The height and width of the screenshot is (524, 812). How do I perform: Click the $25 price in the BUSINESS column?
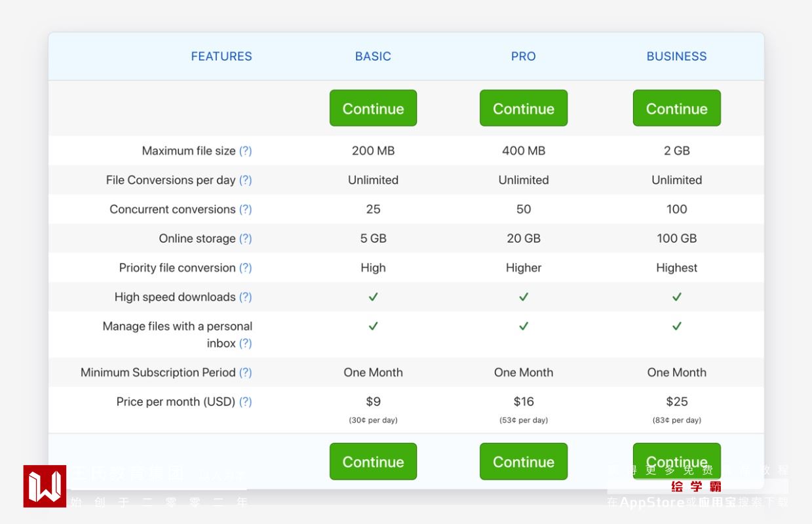click(676, 402)
